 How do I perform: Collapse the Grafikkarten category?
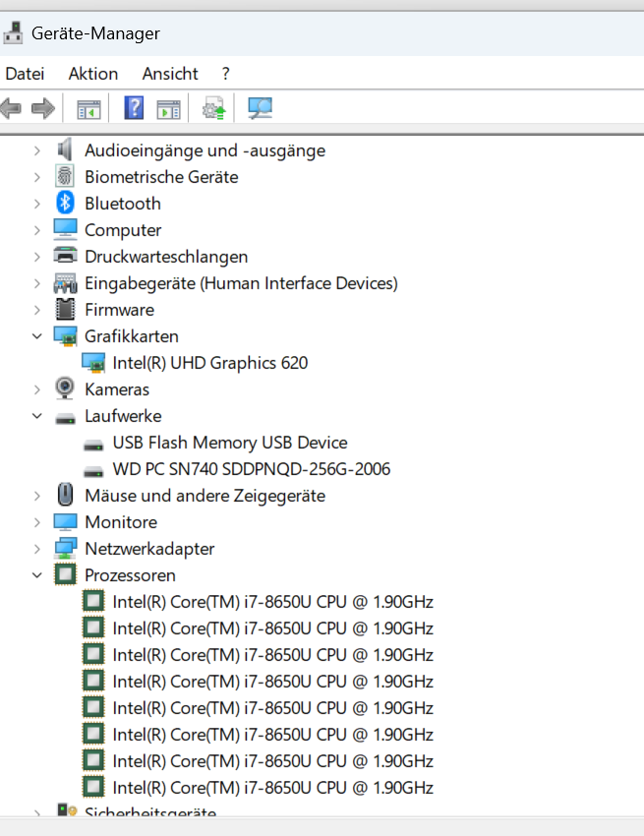point(36,336)
